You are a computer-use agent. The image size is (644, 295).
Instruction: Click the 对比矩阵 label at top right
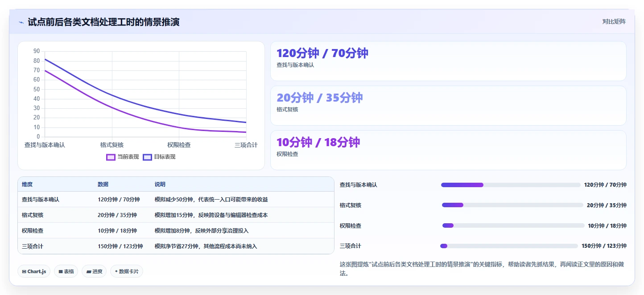click(x=614, y=21)
